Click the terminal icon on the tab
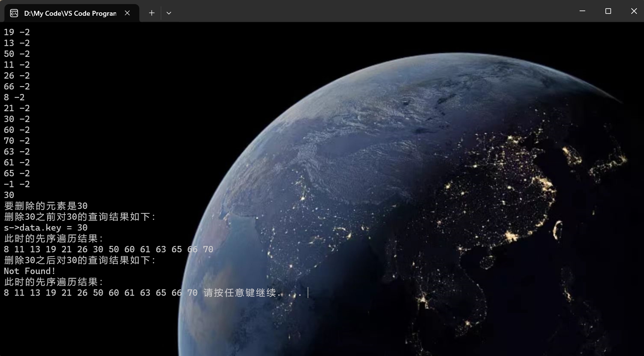The image size is (644, 356). click(x=14, y=13)
